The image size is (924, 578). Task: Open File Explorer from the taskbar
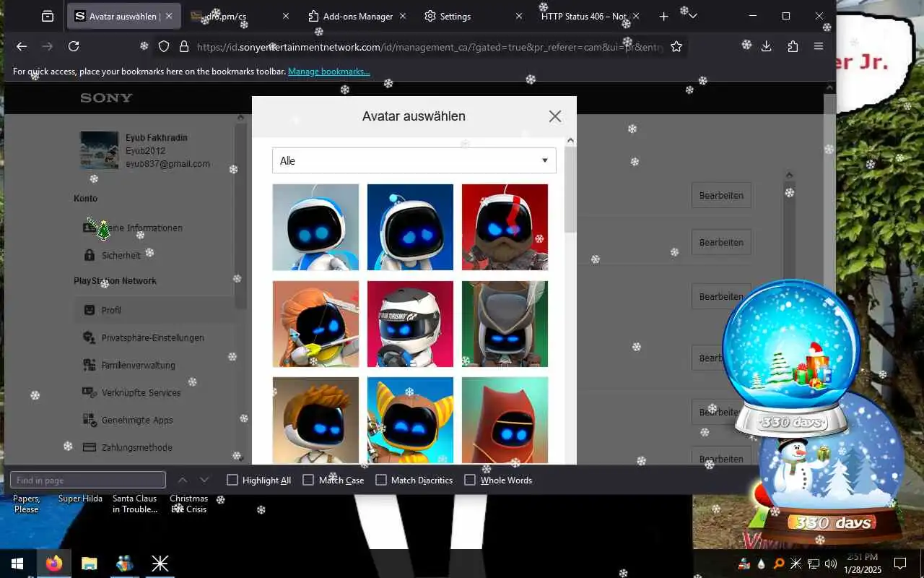pyautogui.click(x=90, y=564)
